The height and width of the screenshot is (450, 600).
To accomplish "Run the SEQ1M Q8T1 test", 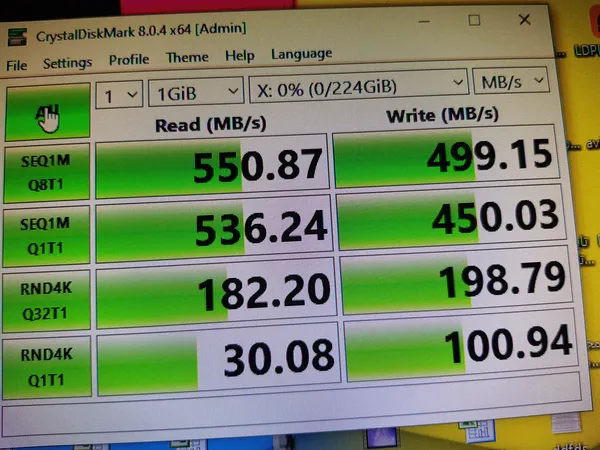I will (x=47, y=173).
